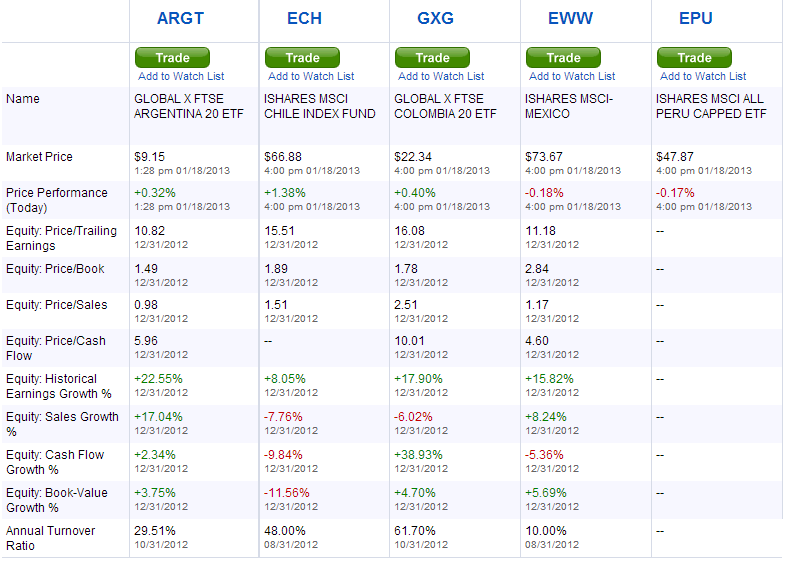Select the Equity: Price/Book row label

(x=55, y=269)
